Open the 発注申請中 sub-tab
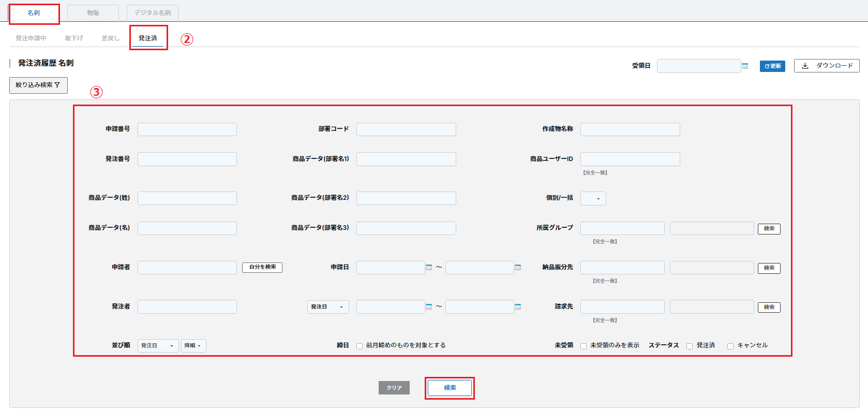The image size is (868, 410). pyautogui.click(x=31, y=38)
